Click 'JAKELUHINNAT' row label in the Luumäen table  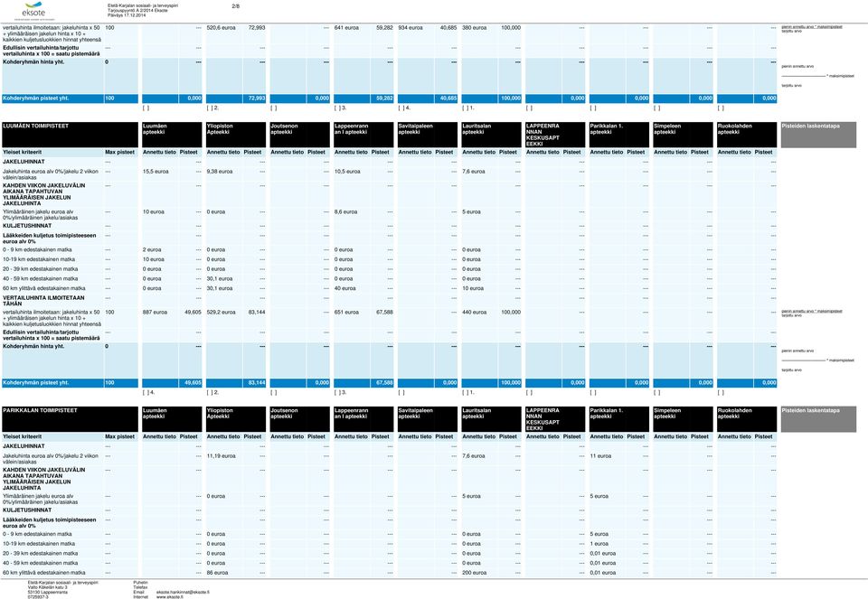click(24, 162)
